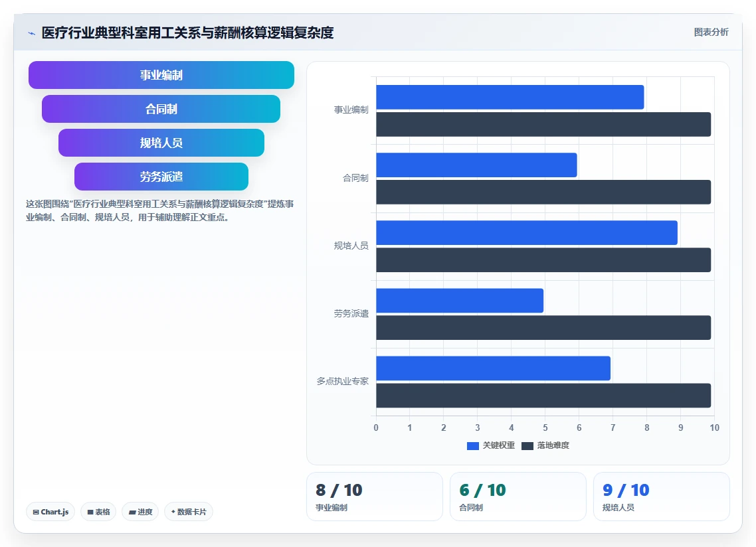This screenshot has height=547, width=756.
Task: Click the Chart.js tag chip
Action: tap(50, 512)
